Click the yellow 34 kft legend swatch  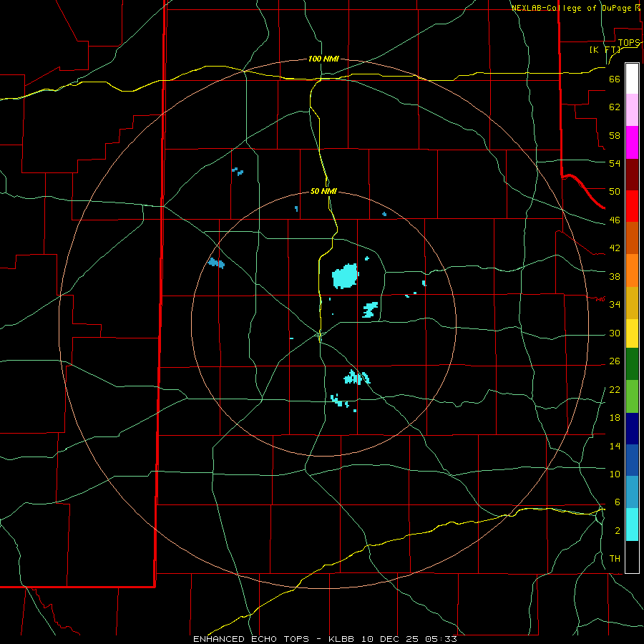632,333
